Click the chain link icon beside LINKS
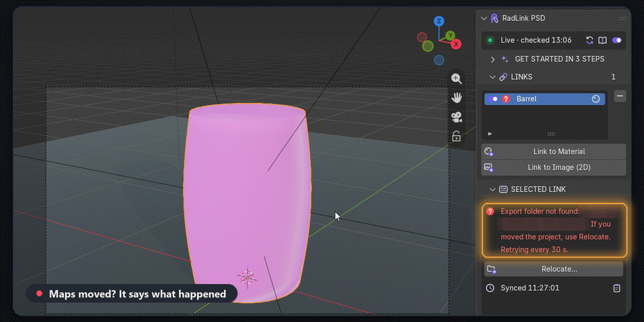Viewport: 644px width, 322px height. click(503, 77)
